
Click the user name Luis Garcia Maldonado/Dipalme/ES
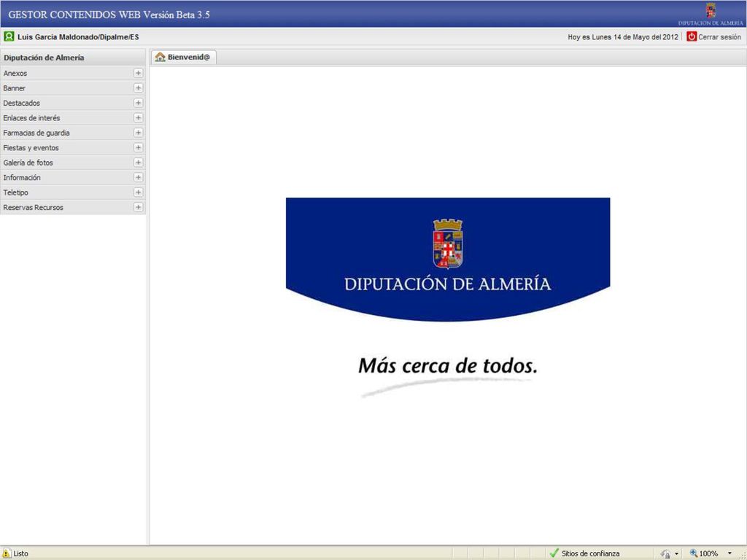[x=78, y=36]
